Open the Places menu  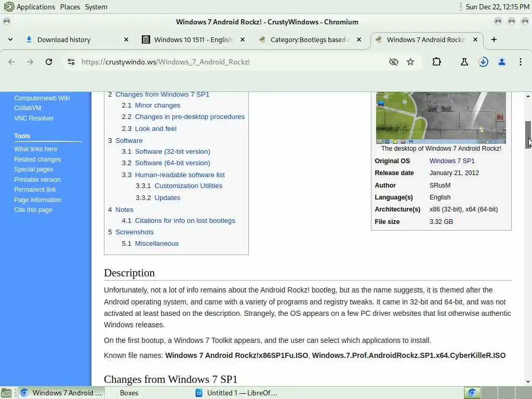click(x=70, y=7)
